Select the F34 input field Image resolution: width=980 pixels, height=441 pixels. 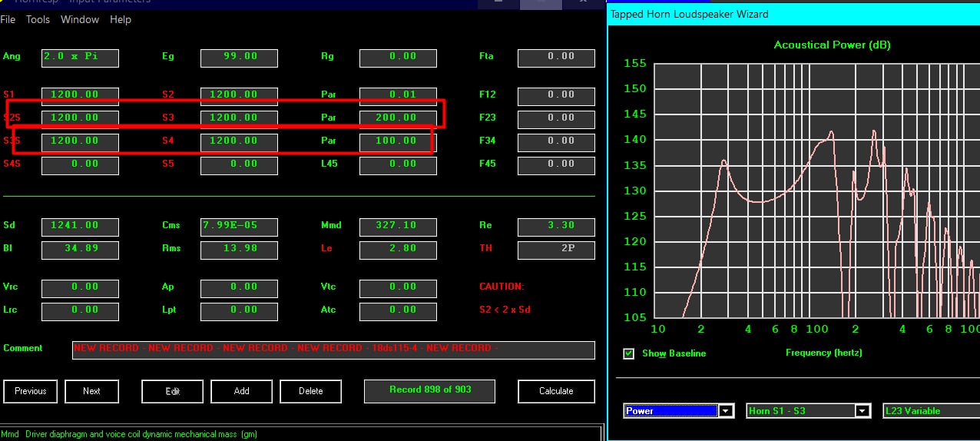[556, 142]
